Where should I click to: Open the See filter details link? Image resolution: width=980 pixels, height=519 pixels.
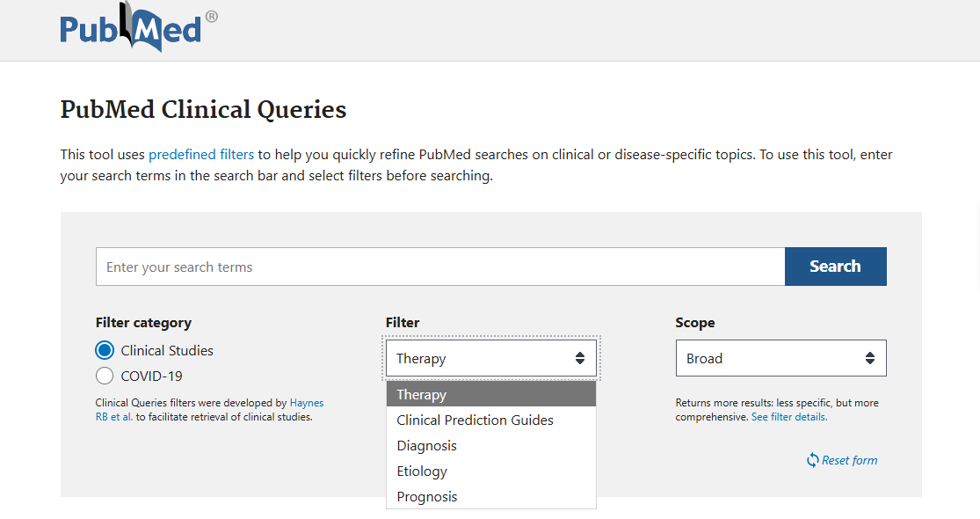(x=788, y=417)
